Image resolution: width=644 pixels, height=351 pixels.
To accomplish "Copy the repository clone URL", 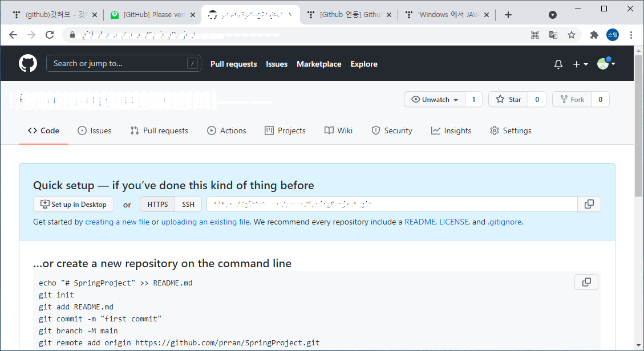I will tap(589, 204).
